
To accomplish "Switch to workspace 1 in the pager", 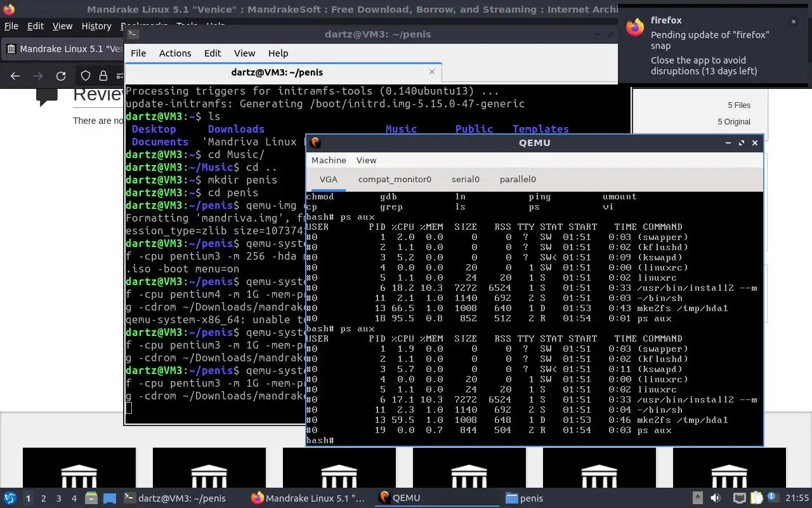I will tap(28, 498).
